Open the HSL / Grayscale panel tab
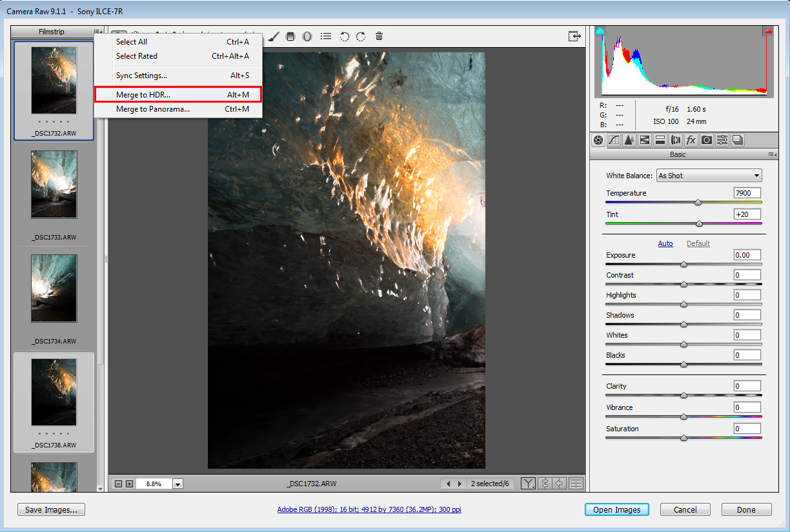Screen dimensions: 790x532 (x=645, y=139)
